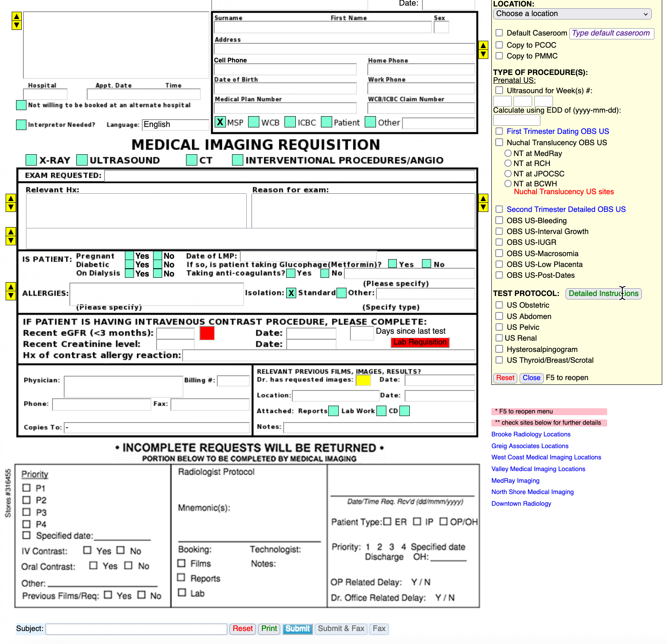Check Not willing to be booked at alternate hospital
The height and width of the screenshot is (644, 667).
21,105
